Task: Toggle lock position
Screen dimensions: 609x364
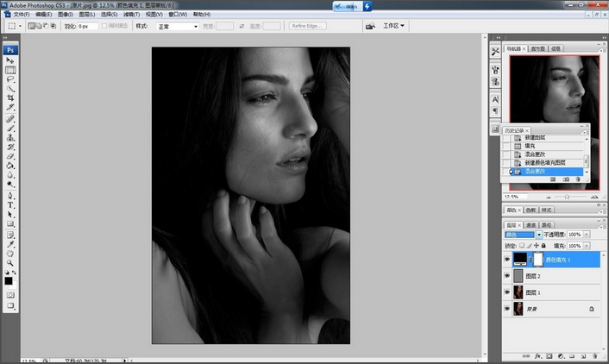Action: click(537, 246)
